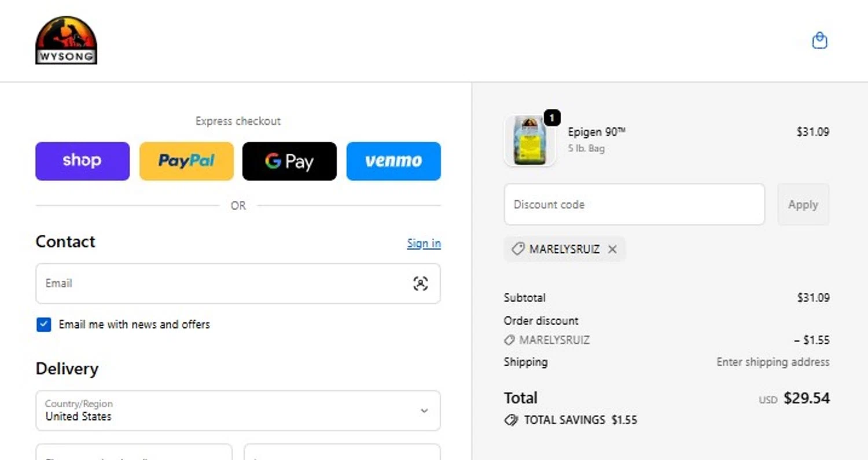Viewport: 868px width, 460px height.
Task: Click the Express checkout label
Action: pyautogui.click(x=238, y=121)
